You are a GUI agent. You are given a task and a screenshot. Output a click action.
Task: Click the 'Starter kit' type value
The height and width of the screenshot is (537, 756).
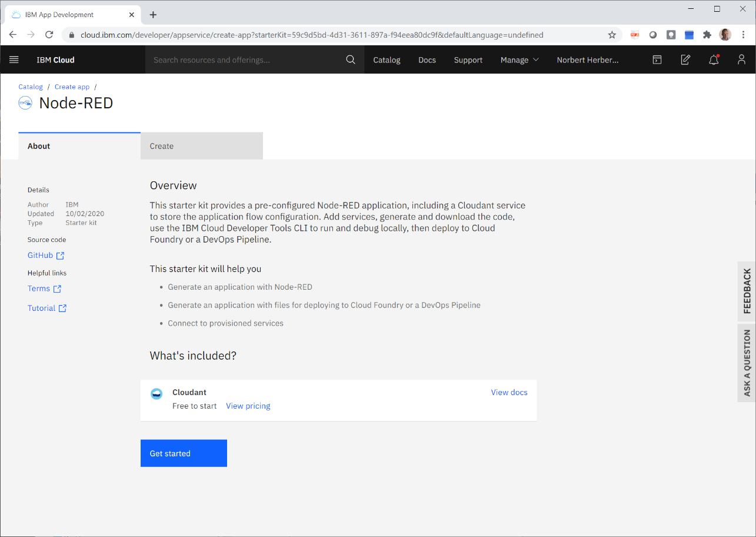click(81, 223)
